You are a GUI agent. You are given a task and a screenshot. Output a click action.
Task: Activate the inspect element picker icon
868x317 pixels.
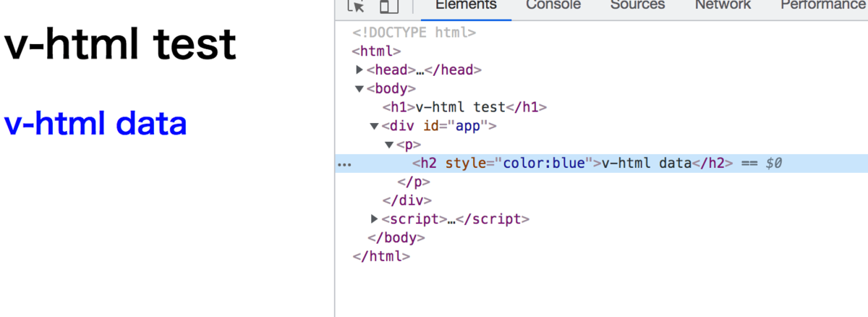(x=356, y=6)
